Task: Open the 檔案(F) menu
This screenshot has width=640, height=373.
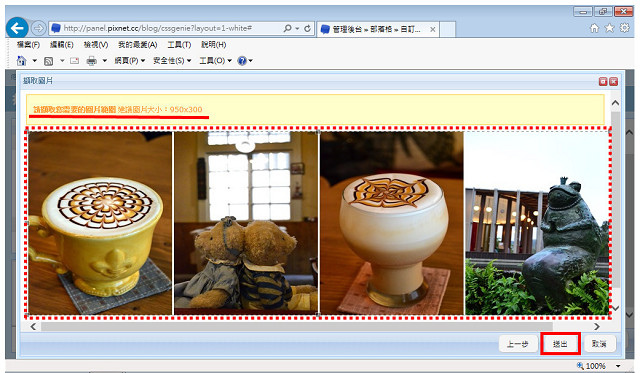Action: (x=28, y=44)
